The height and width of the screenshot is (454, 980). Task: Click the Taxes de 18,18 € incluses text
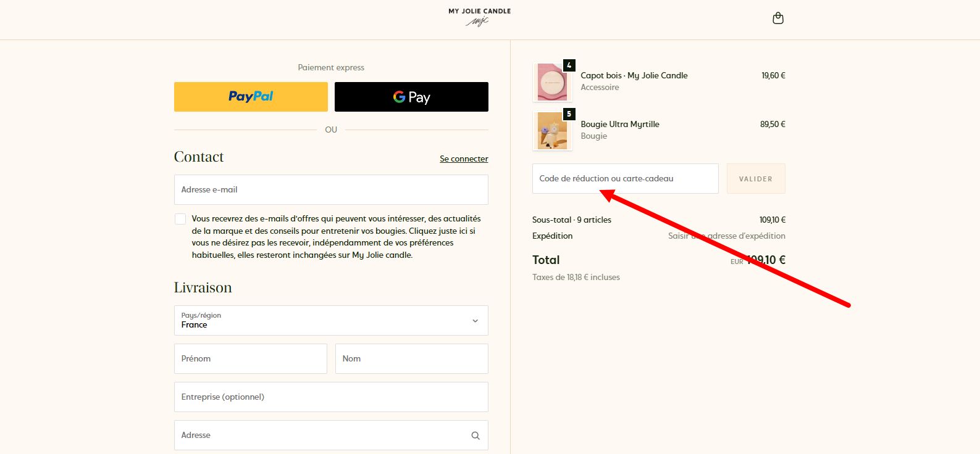(576, 277)
